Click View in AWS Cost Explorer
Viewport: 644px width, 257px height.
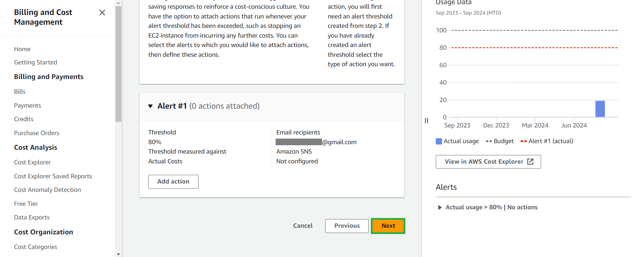click(488, 162)
